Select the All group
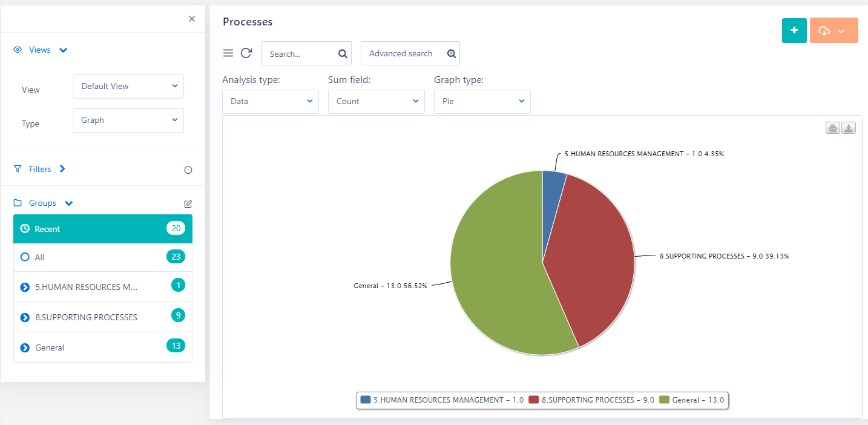This screenshot has width=868, height=425. click(103, 257)
